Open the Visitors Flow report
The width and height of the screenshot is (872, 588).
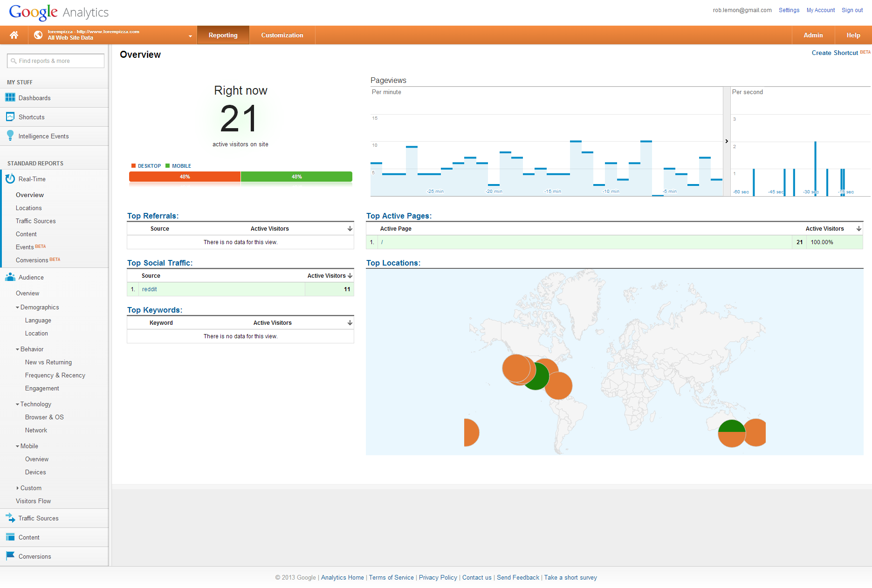[x=34, y=501]
